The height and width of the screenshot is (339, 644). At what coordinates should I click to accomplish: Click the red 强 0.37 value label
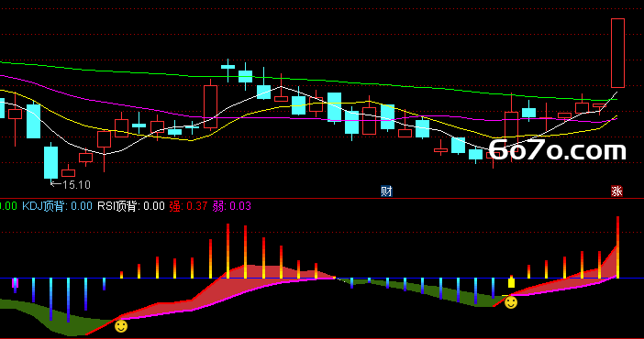coord(188,205)
